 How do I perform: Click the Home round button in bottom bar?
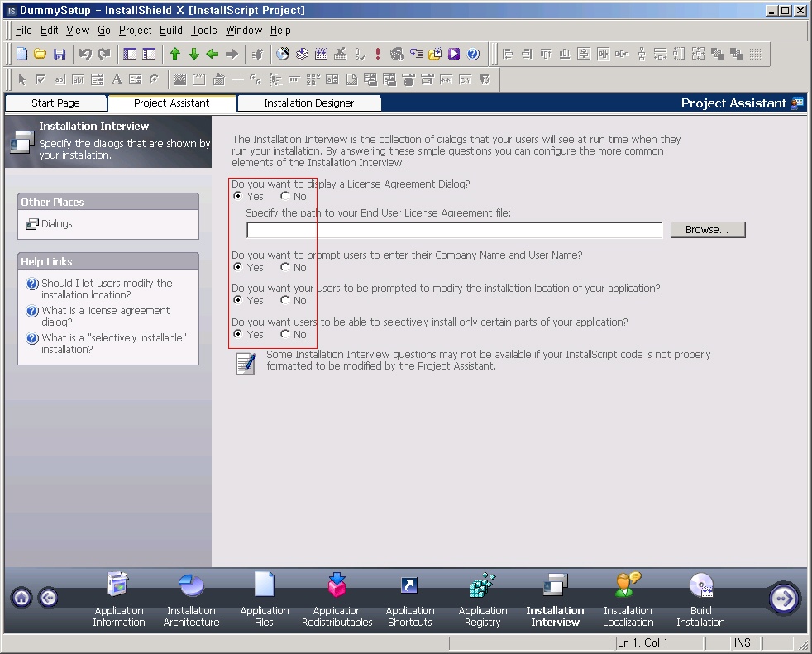tap(21, 598)
